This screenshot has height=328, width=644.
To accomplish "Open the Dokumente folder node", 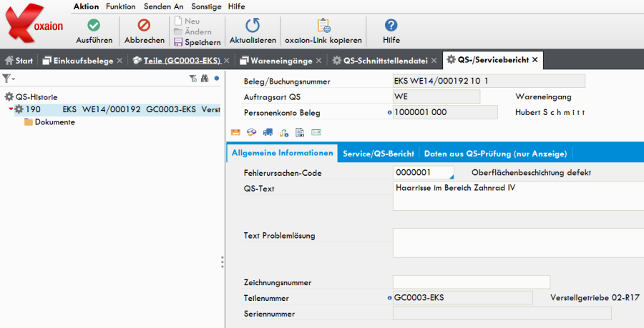I will (49, 122).
